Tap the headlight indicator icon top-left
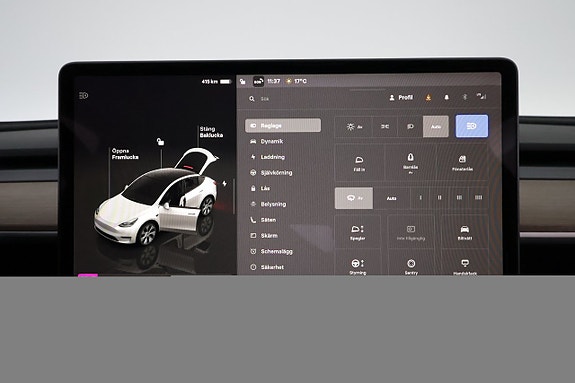This screenshot has width=575, height=383. pyautogui.click(x=84, y=96)
